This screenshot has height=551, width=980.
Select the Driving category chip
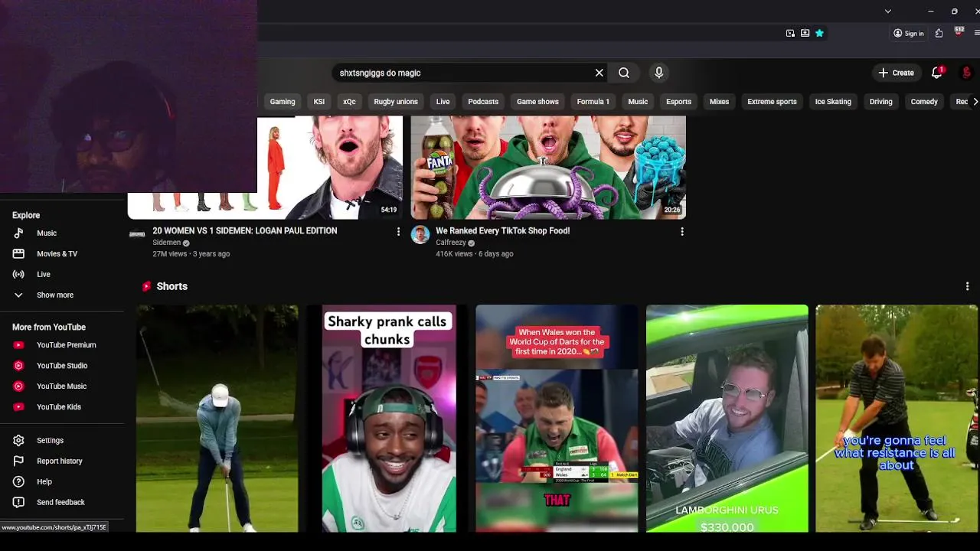pos(881,101)
